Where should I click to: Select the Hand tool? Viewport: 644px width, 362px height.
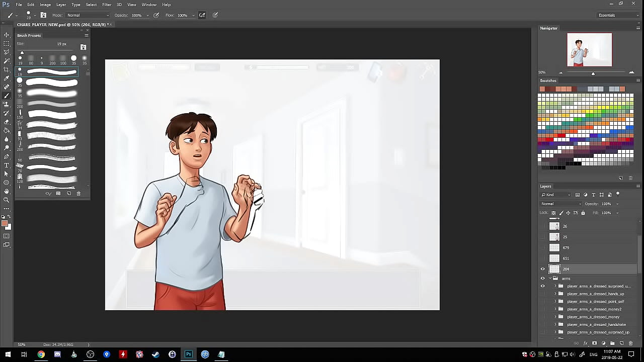coord(7,191)
